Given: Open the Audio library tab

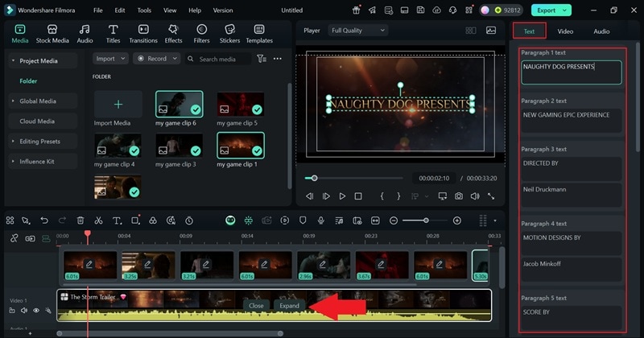Looking at the screenshot, I should (85, 34).
